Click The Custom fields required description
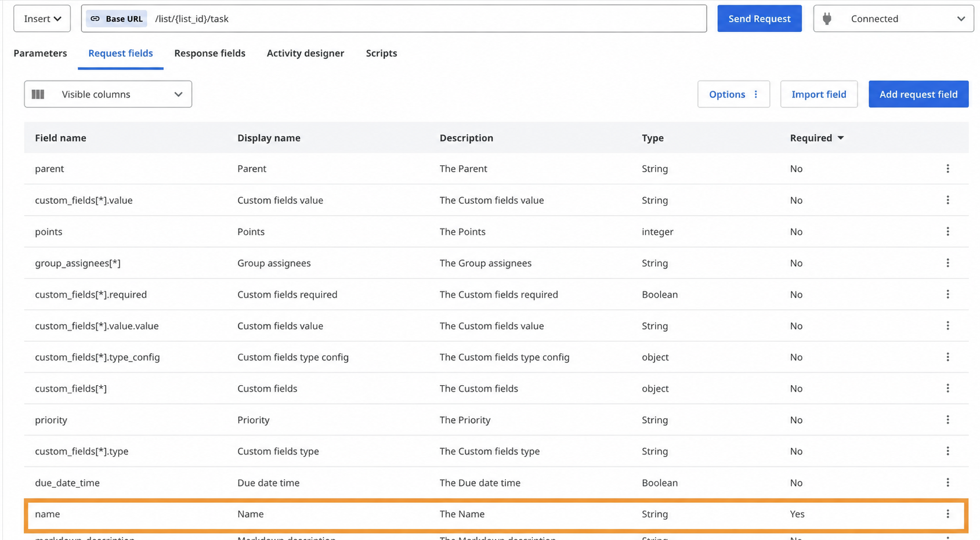 coord(498,294)
